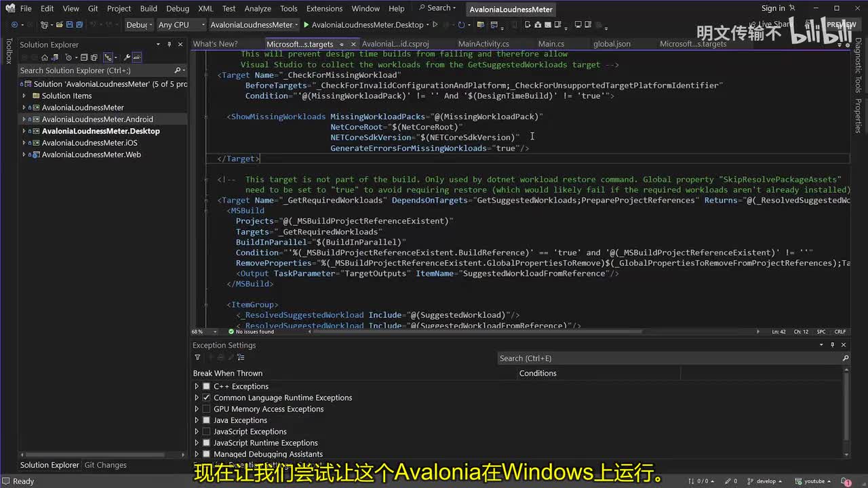This screenshot has height=488, width=868.
Task: Expand the Solution Items folder
Action: click(24, 96)
